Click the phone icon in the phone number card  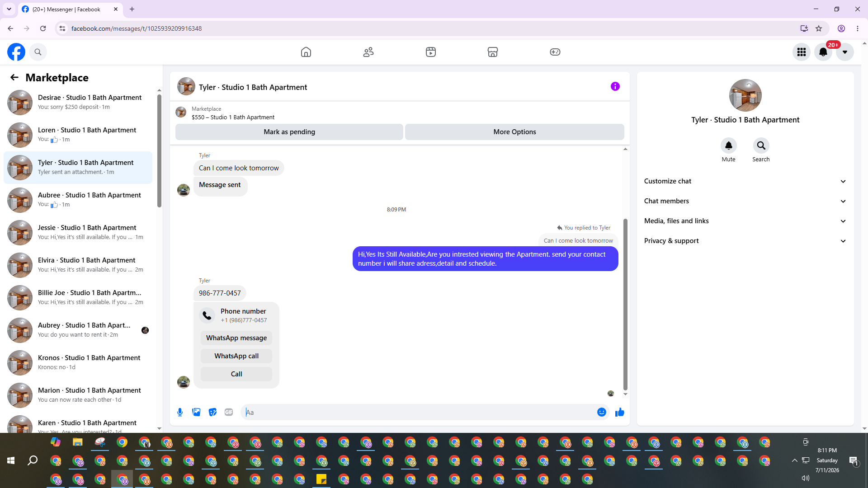207,315
